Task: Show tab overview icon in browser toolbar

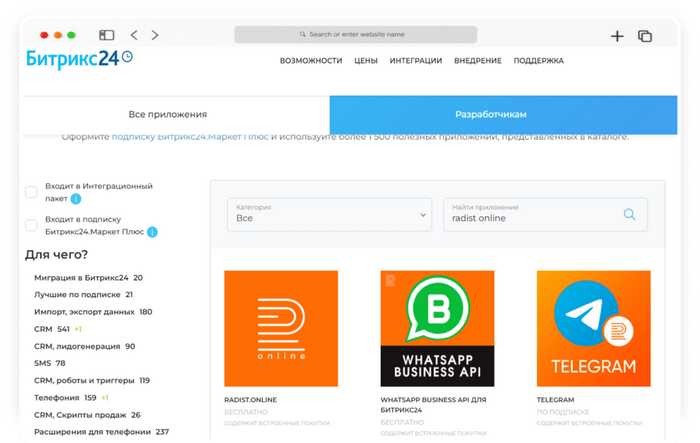Action: [x=645, y=36]
